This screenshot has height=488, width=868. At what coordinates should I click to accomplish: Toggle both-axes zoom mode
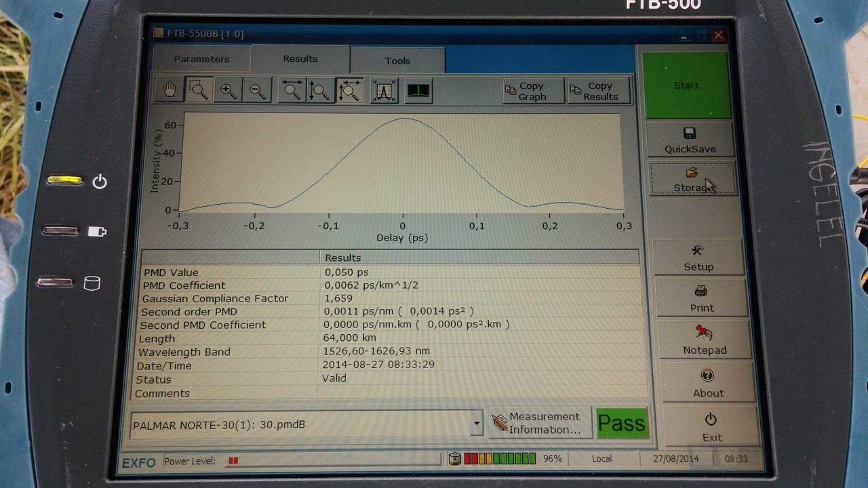point(349,90)
